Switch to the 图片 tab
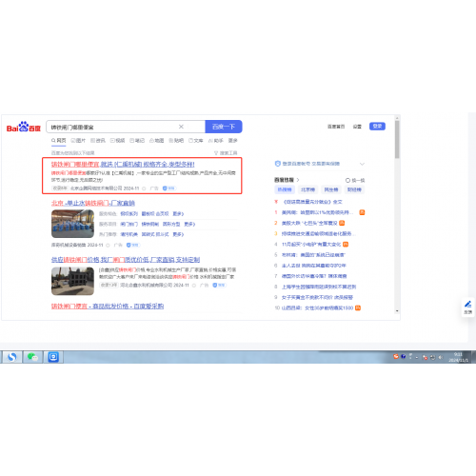Viewport: 476px width, 476px height. [x=78, y=140]
